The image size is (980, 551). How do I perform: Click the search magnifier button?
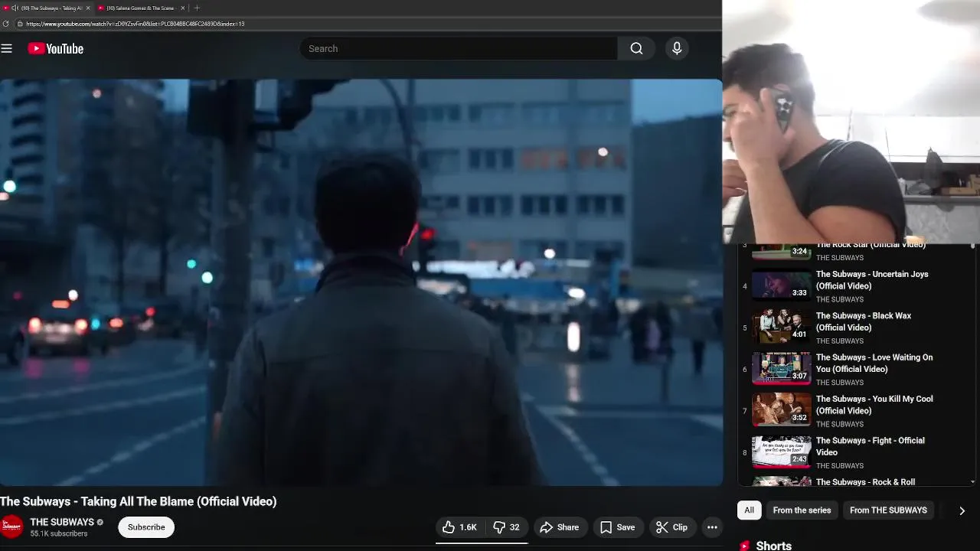pos(636,48)
